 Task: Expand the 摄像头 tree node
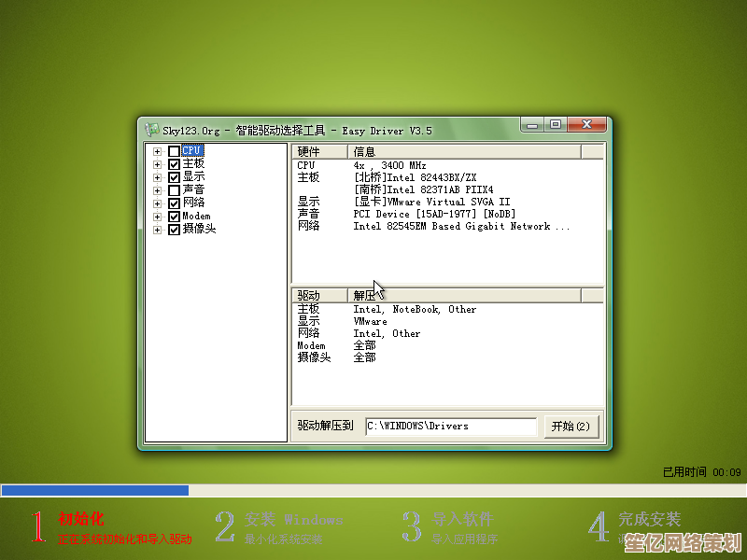click(157, 230)
